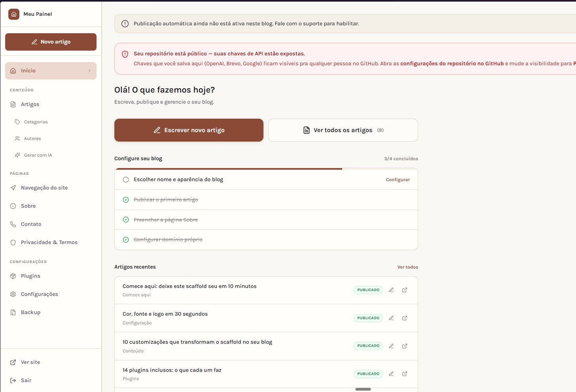Screen dimensions: 576x392
Task: Toggle the Preencher a página Sobre check
Action: (126, 220)
